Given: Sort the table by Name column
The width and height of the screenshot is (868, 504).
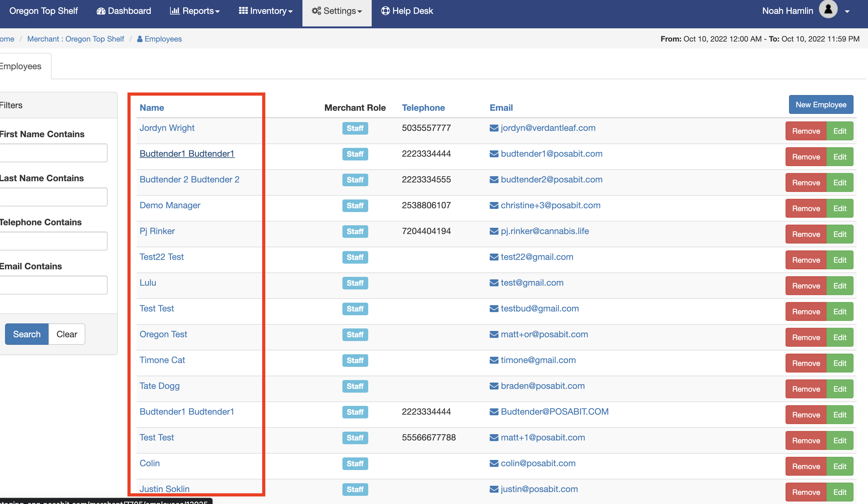Looking at the screenshot, I should (152, 108).
